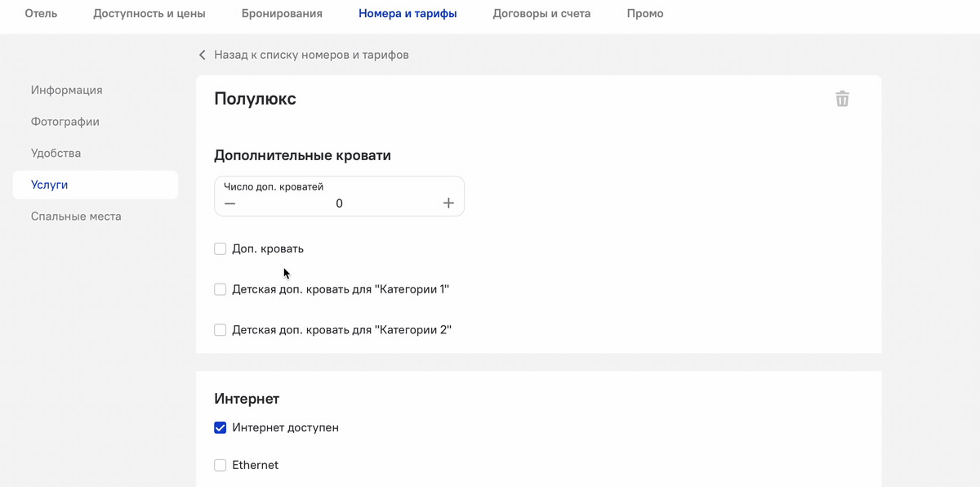Open the Отель top menu tab
The image size is (980, 487).
point(41,13)
